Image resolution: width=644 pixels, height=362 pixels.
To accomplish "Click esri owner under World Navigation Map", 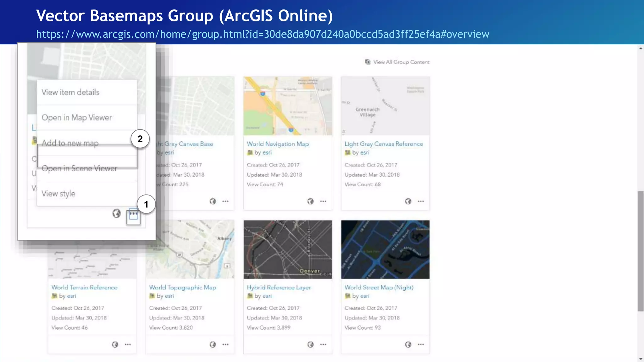I will (267, 152).
